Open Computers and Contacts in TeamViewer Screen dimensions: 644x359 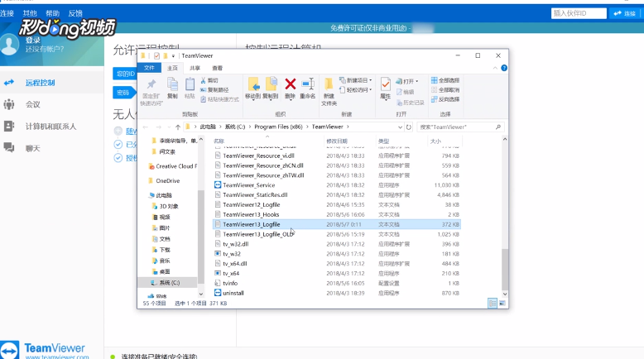pyautogui.click(x=52, y=127)
